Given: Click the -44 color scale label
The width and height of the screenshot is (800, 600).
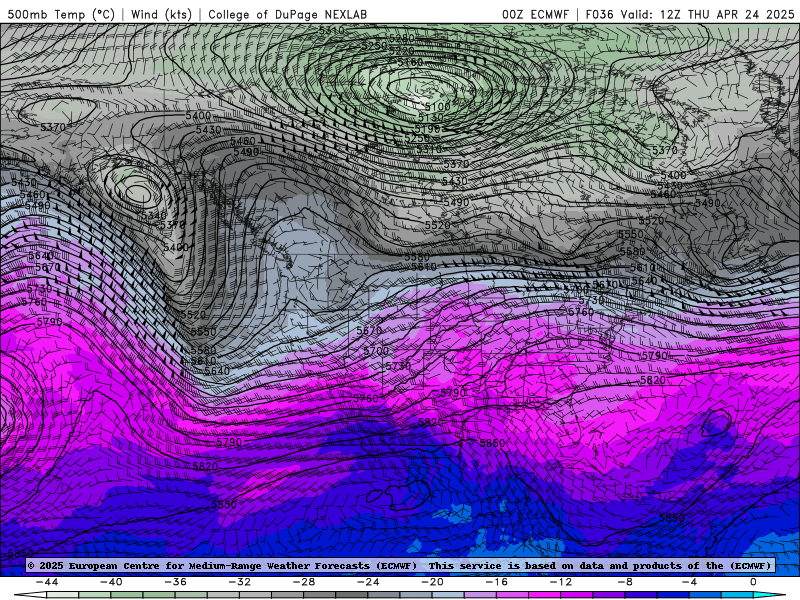Looking at the screenshot, I should (x=47, y=582).
